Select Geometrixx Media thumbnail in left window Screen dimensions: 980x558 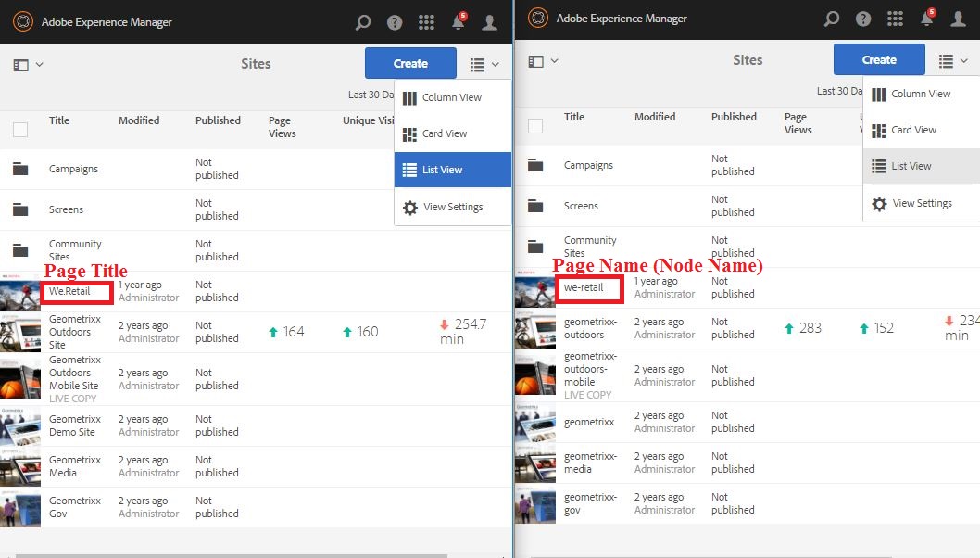click(x=20, y=466)
